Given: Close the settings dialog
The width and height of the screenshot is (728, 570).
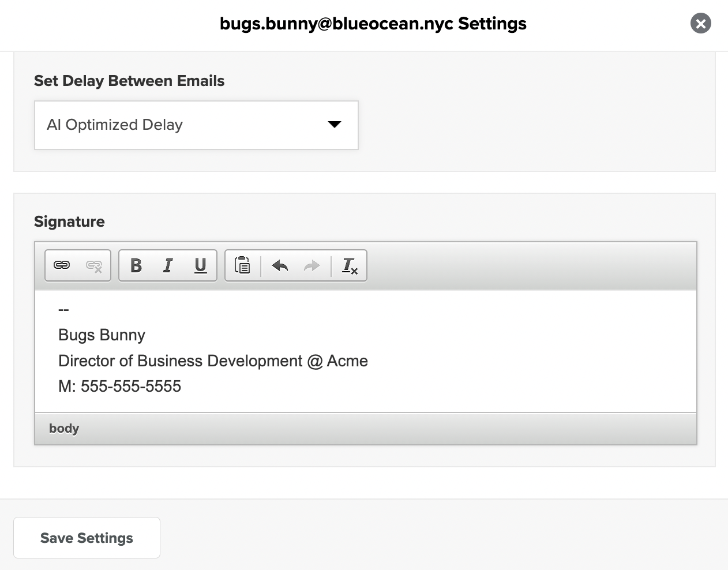Looking at the screenshot, I should point(700,23).
